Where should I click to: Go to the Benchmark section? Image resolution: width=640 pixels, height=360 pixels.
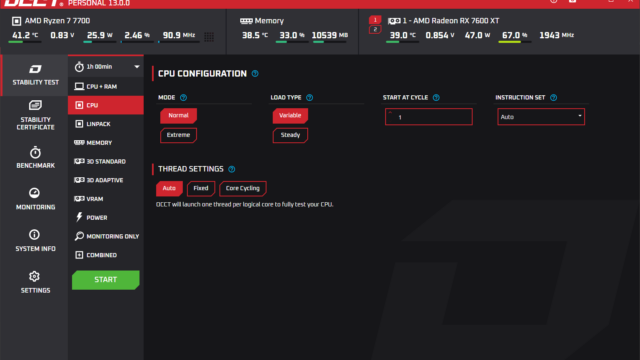pos(35,158)
